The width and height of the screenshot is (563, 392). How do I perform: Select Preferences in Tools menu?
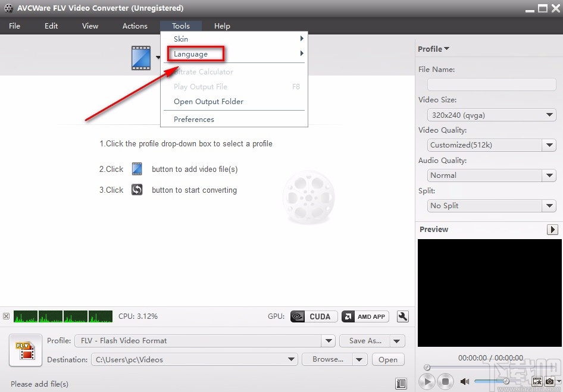click(x=234, y=119)
